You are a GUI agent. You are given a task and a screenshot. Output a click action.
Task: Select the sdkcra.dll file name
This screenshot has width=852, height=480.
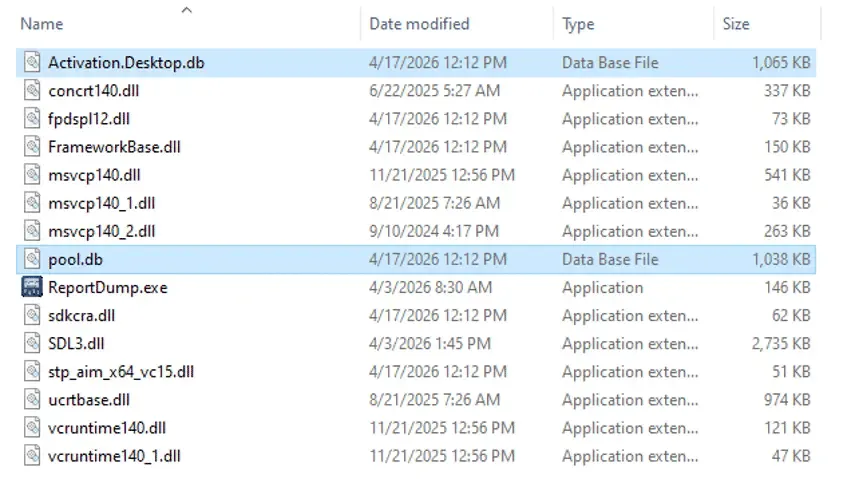click(82, 315)
